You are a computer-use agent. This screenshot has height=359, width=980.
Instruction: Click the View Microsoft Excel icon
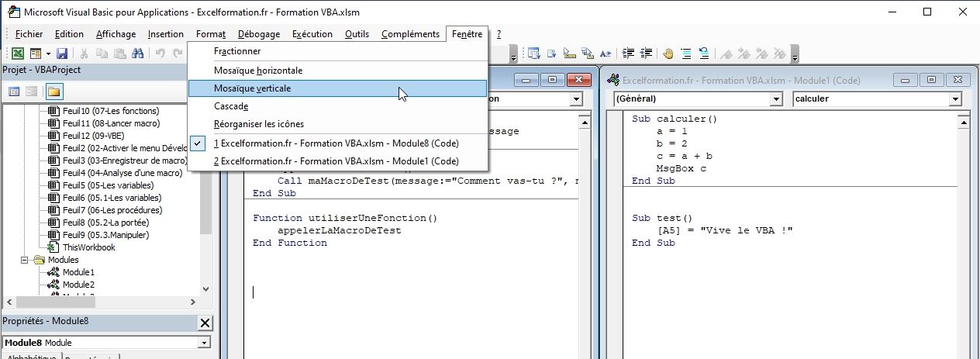[x=17, y=54]
